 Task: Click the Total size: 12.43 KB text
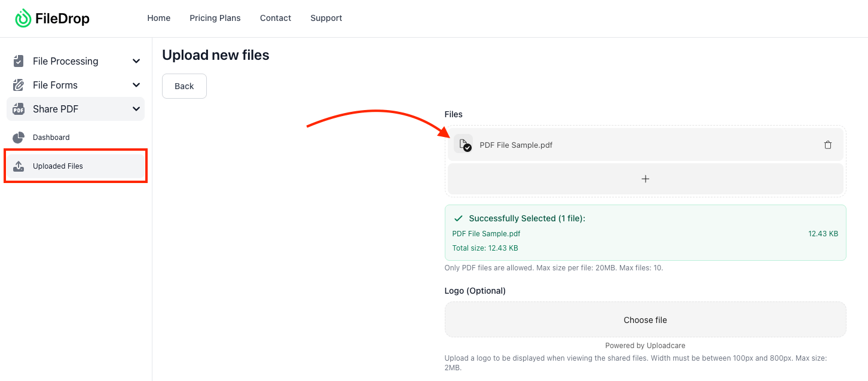point(485,248)
